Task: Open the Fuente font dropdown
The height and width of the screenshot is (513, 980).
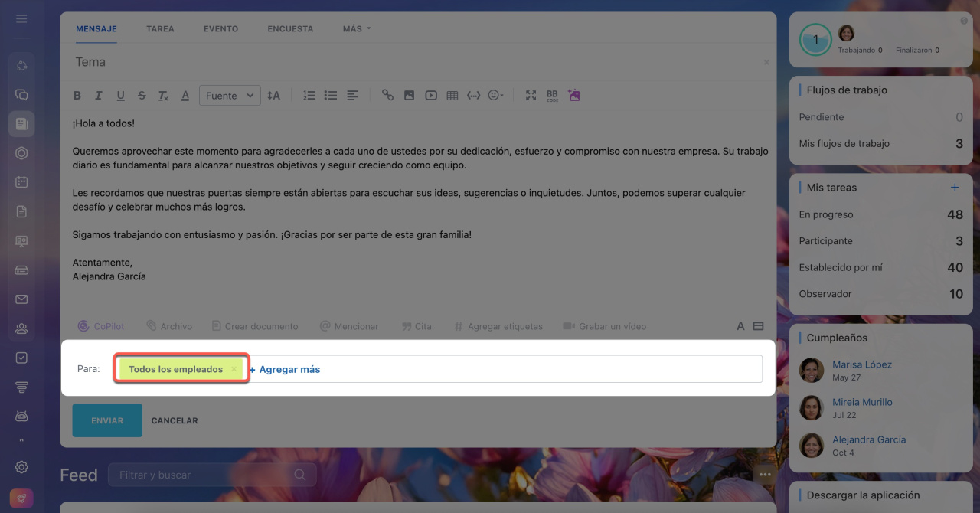Action: (230, 96)
